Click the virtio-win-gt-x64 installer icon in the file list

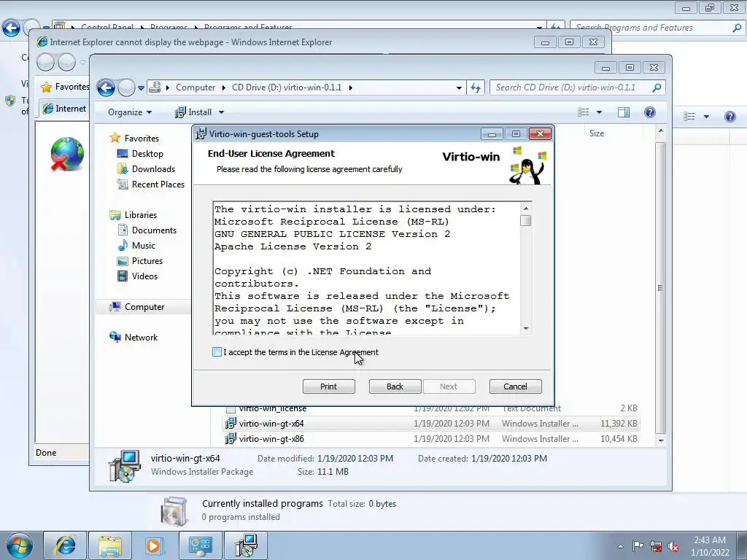coord(231,424)
